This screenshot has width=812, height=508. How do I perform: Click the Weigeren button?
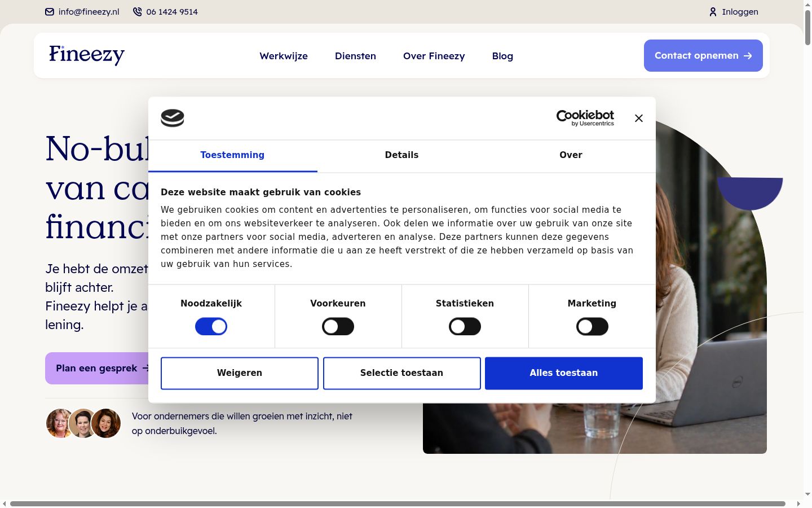[x=240, y=373]
